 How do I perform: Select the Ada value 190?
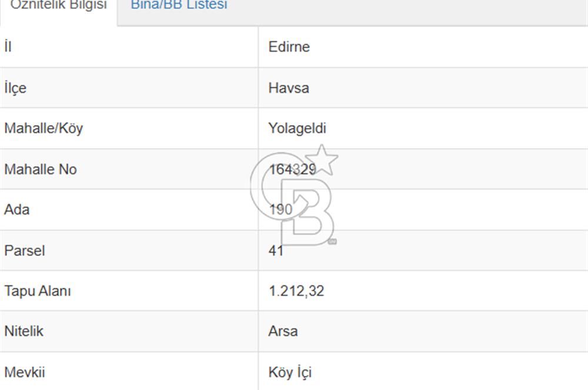(x=280, y=209)
